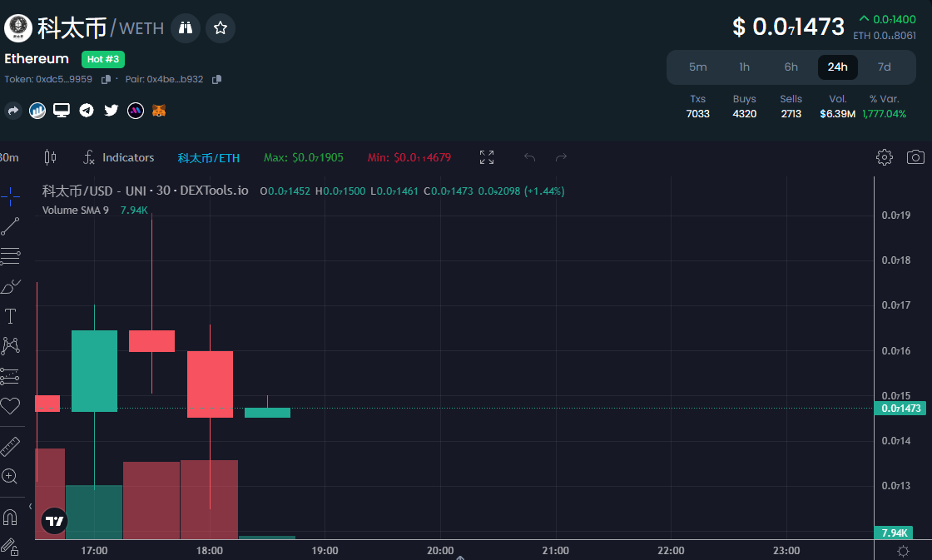Click the Ethereum chain name

pos(37,59)
